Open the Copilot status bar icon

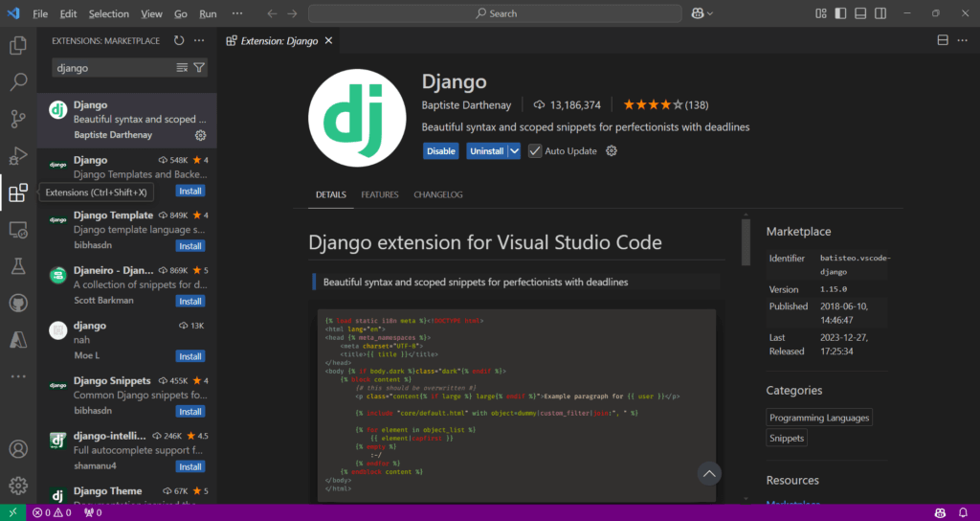point(940,513)
